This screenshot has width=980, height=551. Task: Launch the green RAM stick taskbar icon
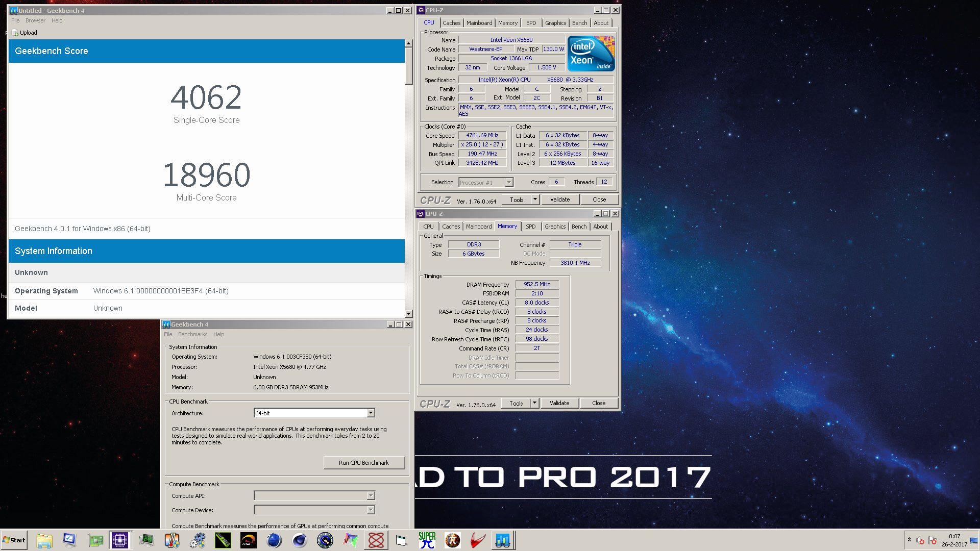[x=223, y=540]
